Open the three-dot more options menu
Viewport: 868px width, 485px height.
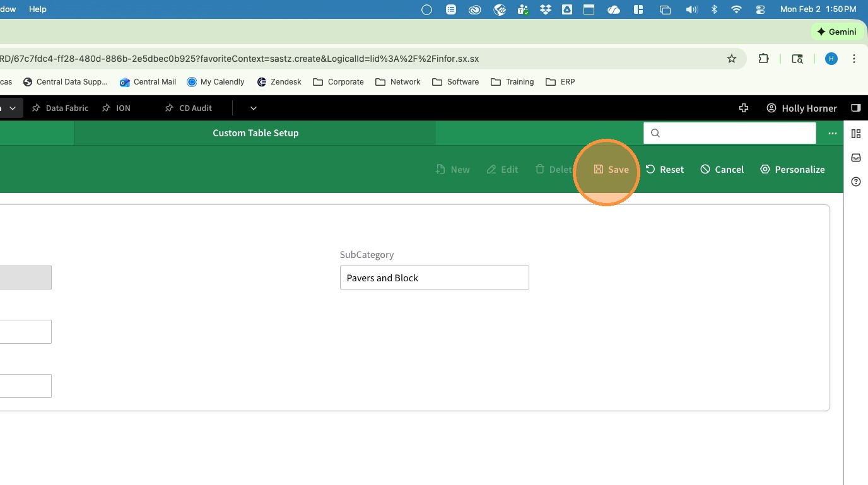click(833, 133)
